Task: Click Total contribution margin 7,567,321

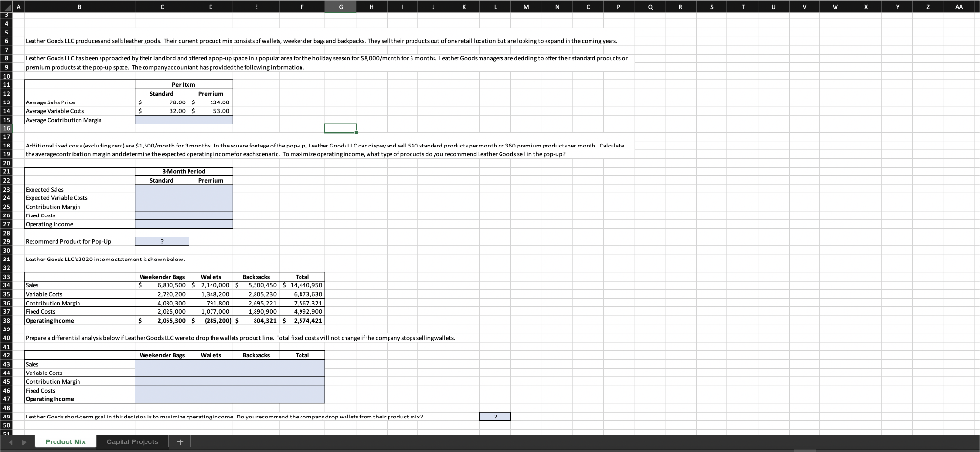Action: tap(307, 303)
